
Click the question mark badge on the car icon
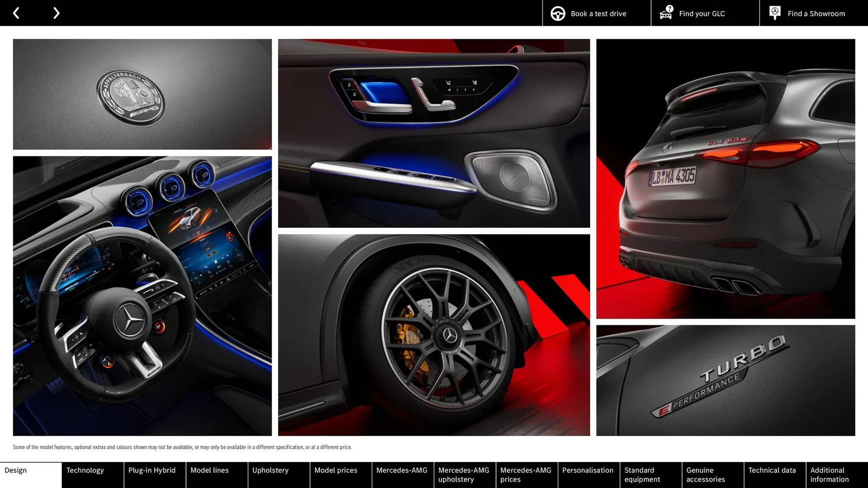[669, 8]
